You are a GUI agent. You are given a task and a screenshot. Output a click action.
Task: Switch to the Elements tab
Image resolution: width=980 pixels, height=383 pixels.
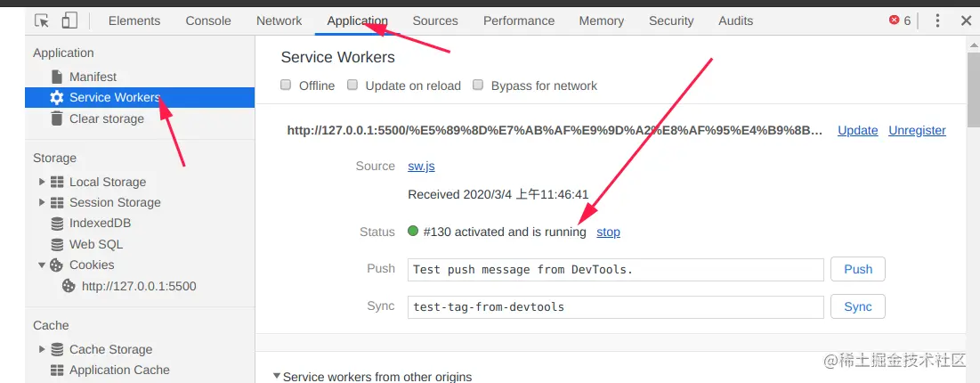[x=134, y=20]
